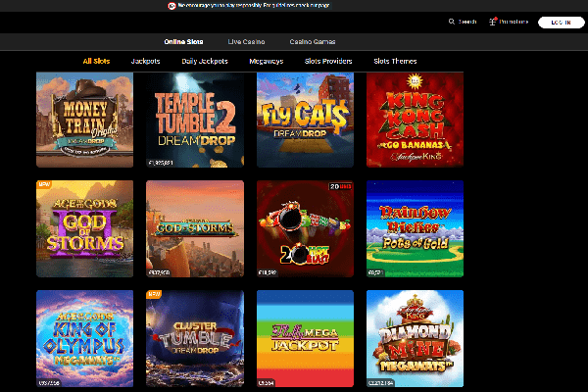This screenshot has width=588, height=392.
Task: Open Age of the Gods God of Storms III
Action: [x=84, y=228]
